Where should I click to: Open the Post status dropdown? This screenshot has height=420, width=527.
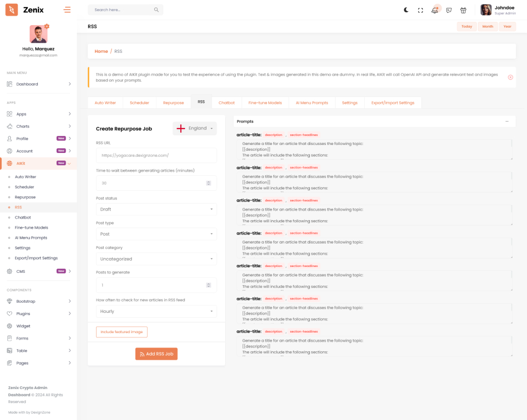click(x=156, y=209)
